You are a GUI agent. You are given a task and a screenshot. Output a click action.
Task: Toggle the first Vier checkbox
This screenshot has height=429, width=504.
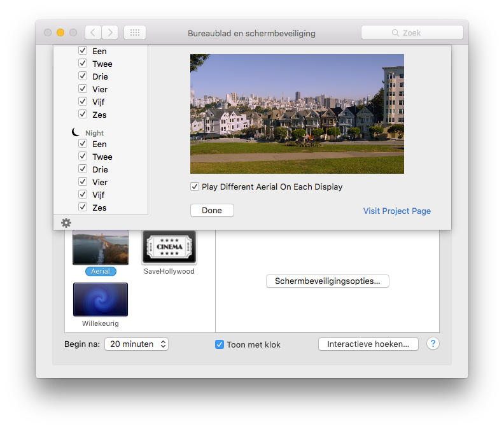coord(83,88)
